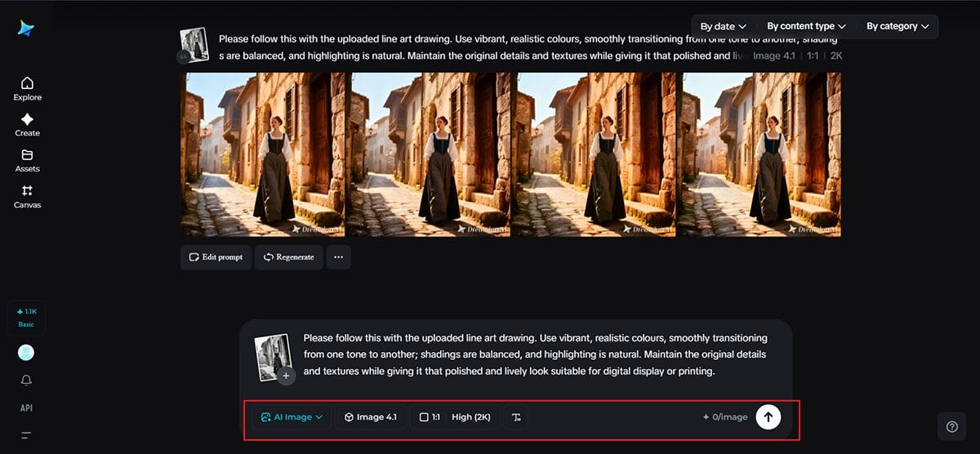Submit prompt with the arrow send button
Viewport: 980px width, 454px height.
[767, 416]
